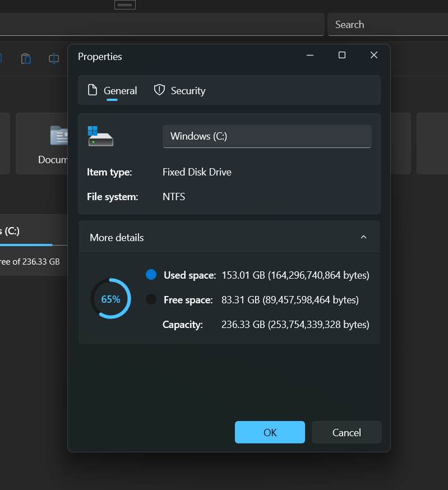Click the drag handle atop the window
The height and width of the screenshot is (490, 448).
(124, 4)
